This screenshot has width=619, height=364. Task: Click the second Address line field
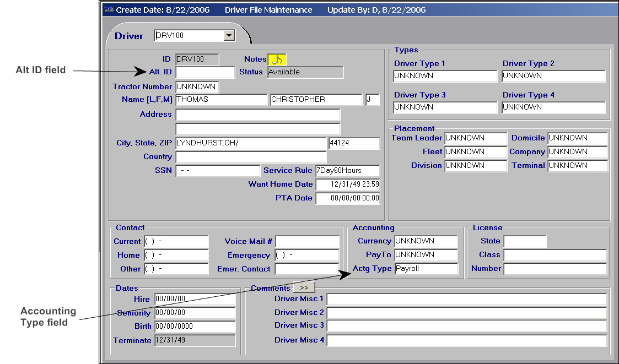pos(258,129)
